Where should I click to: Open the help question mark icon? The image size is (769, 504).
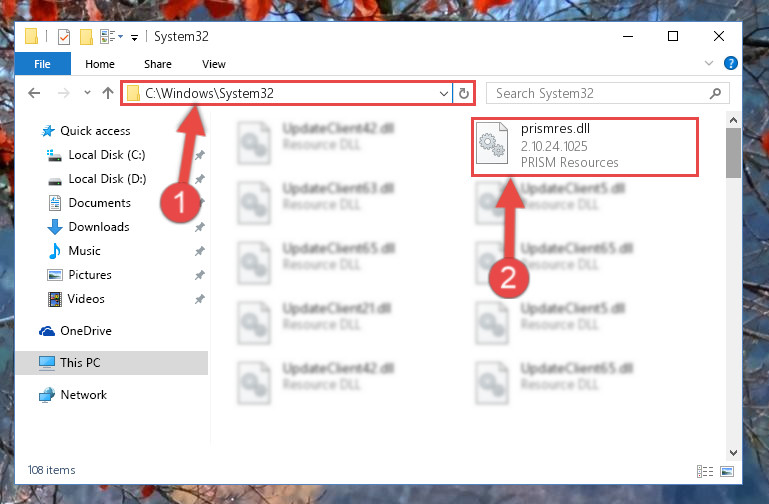(x=730, y=63)
